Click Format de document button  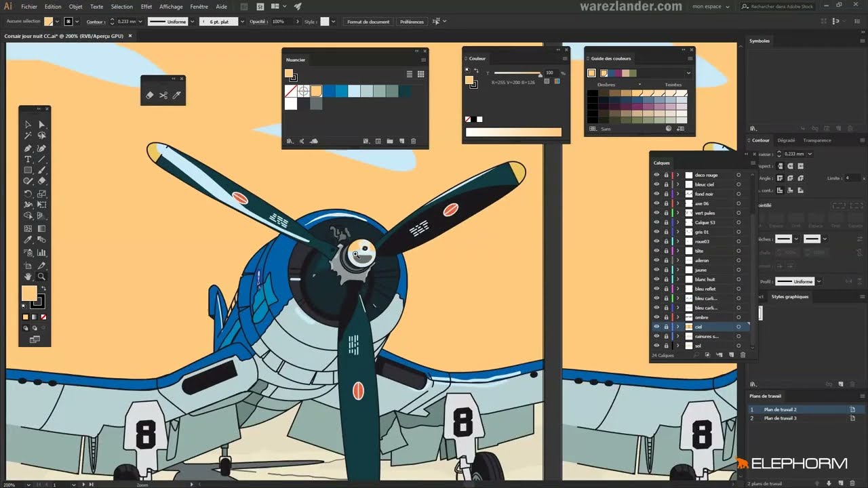click(368, 22)
